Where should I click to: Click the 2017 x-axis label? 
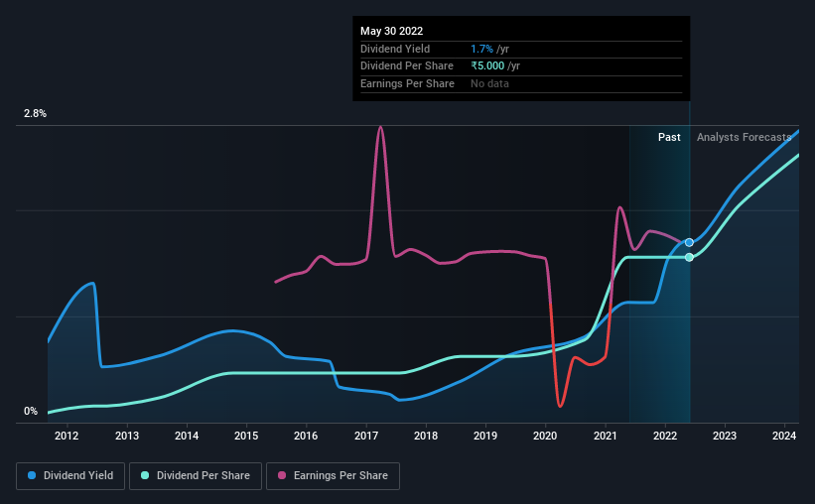tap(366, 436)
